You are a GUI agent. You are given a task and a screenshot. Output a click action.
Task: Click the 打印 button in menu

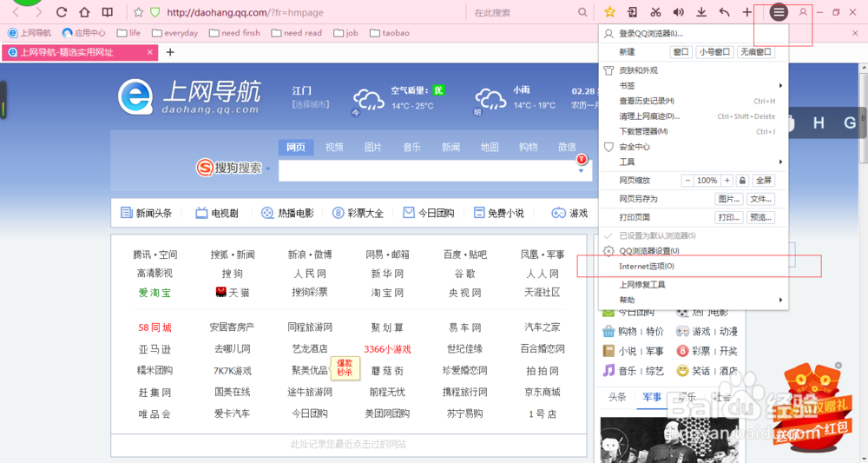pyautogui.click(x=728, y=217)
